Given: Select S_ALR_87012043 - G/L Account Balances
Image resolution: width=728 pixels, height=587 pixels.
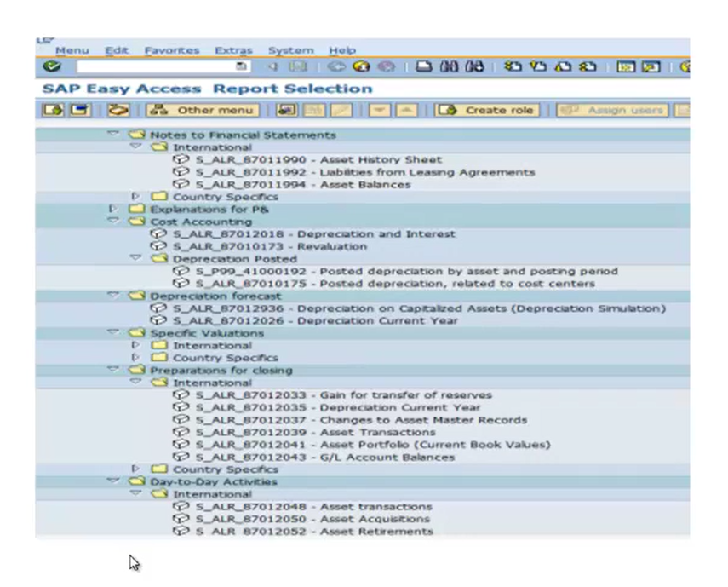Looking at the screenshot, I should click(x=325, y=458).
